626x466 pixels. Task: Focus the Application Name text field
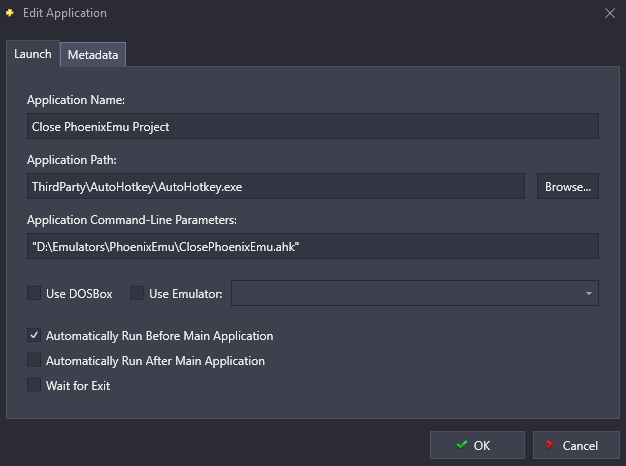pos(313,126)
